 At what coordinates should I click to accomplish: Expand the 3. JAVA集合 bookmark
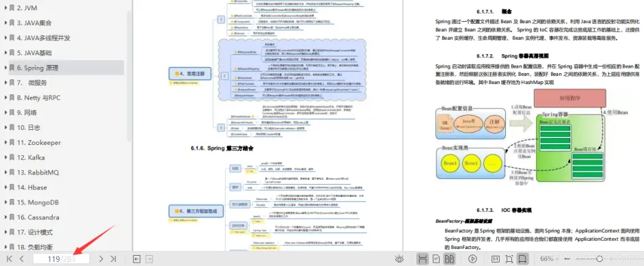point(5,23)
